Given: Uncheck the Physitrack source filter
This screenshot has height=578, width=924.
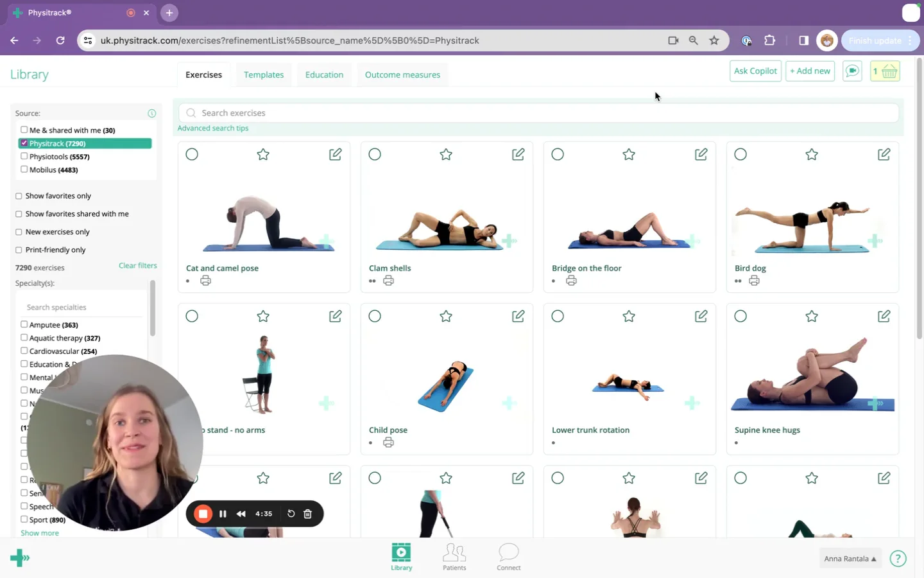Looking at the screenshot, I should (24, 143).
